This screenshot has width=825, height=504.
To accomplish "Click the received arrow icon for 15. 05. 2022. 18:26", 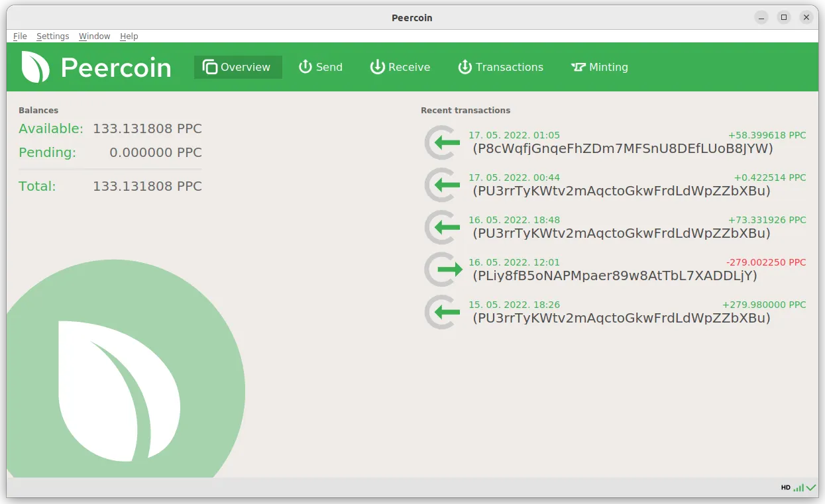I will pos(443,312).
